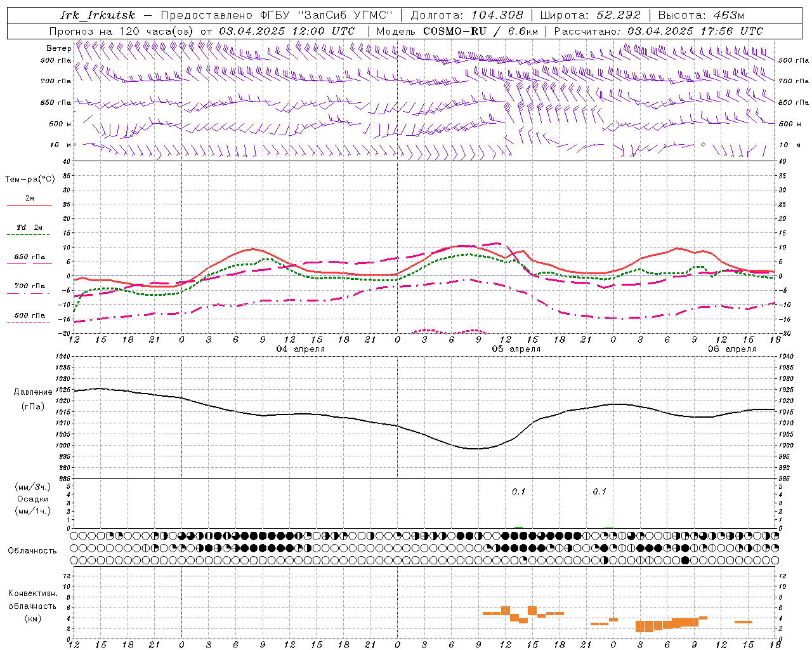Click the 06 апреля date label

point(732,349)
